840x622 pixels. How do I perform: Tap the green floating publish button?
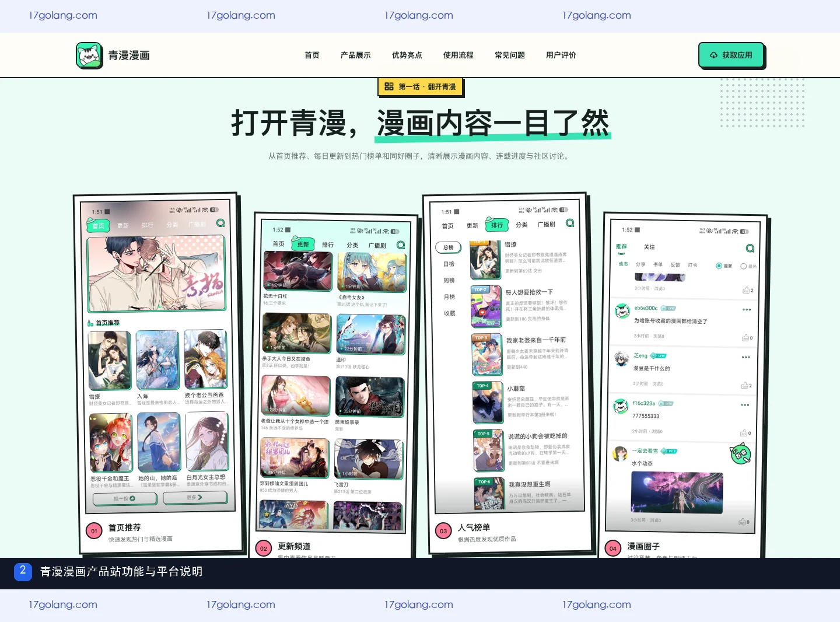(740, 453)
